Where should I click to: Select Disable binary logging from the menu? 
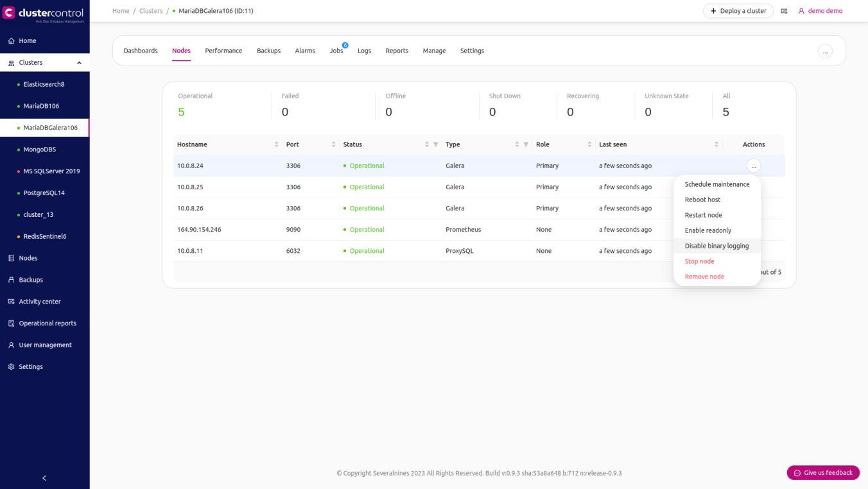(x=716, y=245)
